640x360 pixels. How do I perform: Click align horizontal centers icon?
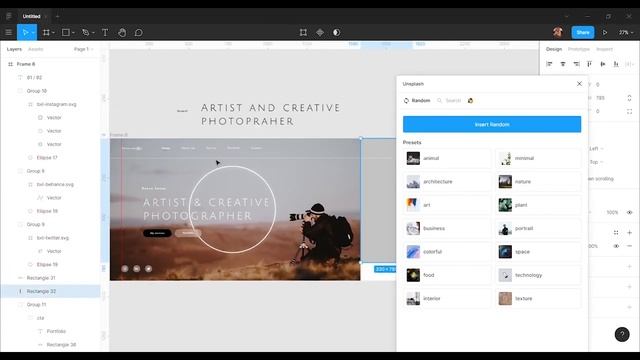563,64
